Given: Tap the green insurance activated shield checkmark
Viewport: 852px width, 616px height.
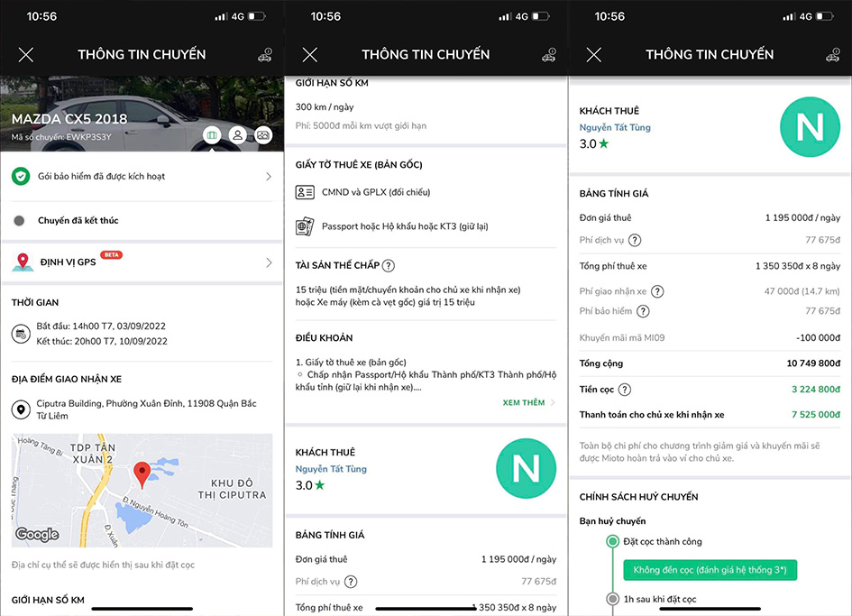Looking at the screenshot, I should click(x=21, y=176).
